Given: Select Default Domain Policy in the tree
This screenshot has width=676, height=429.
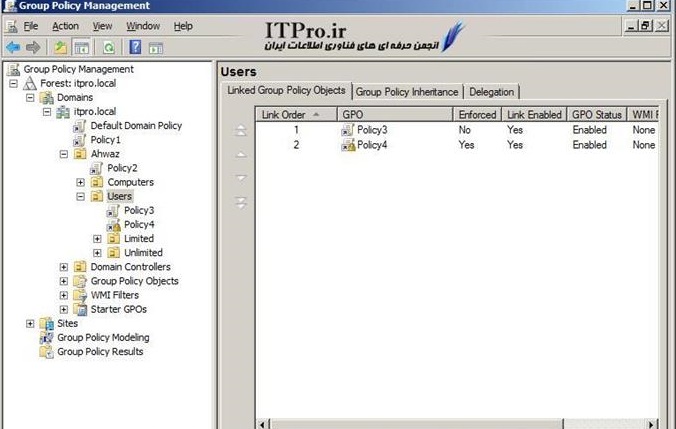Looking at the screenshot, I should tap(135, 126).
